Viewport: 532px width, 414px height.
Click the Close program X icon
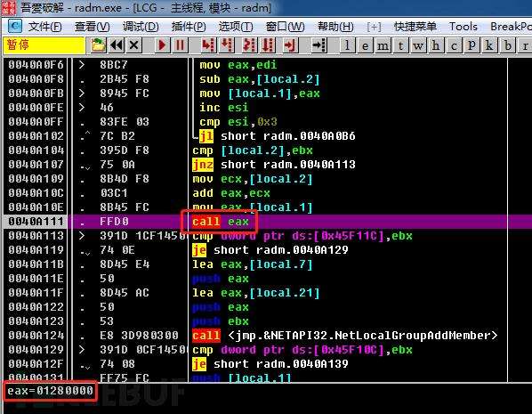134,45
